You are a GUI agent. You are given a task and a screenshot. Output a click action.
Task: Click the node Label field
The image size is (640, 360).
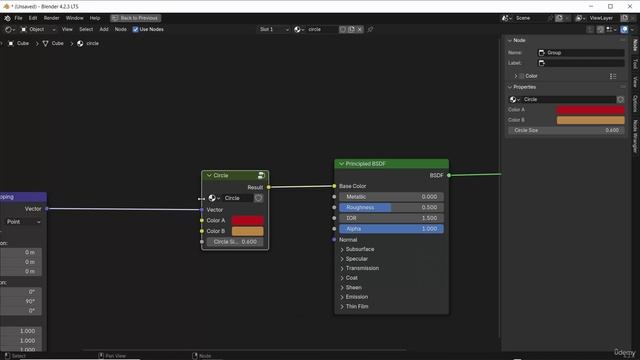581,63
